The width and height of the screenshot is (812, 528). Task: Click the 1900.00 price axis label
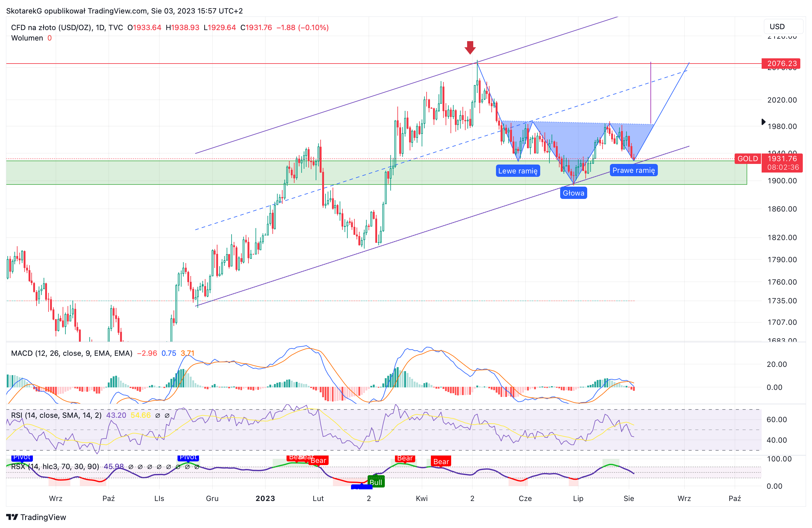[x=782, y=181]
